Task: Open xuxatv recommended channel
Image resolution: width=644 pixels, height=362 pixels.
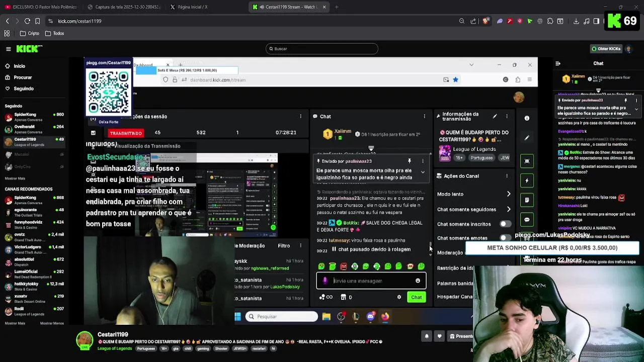Action: (x=34, y=299)
